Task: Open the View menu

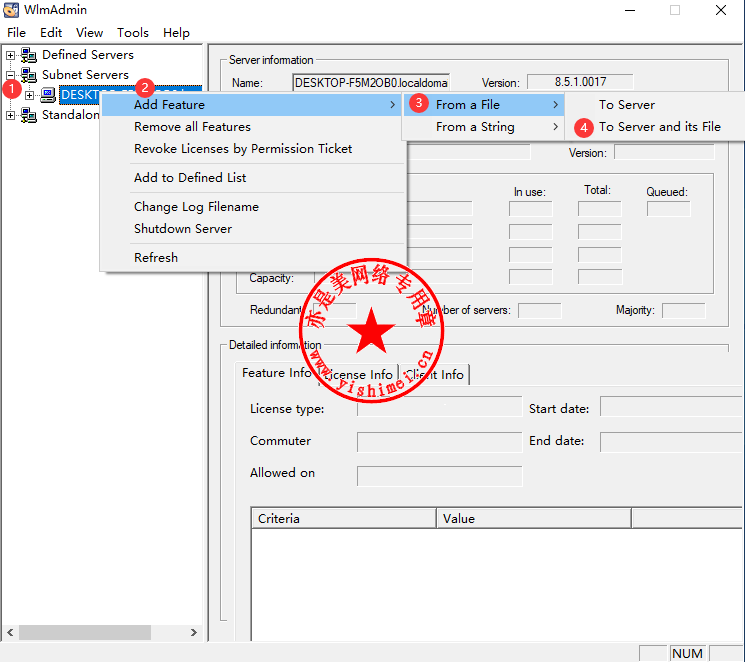Action: (x=89, y=33)
